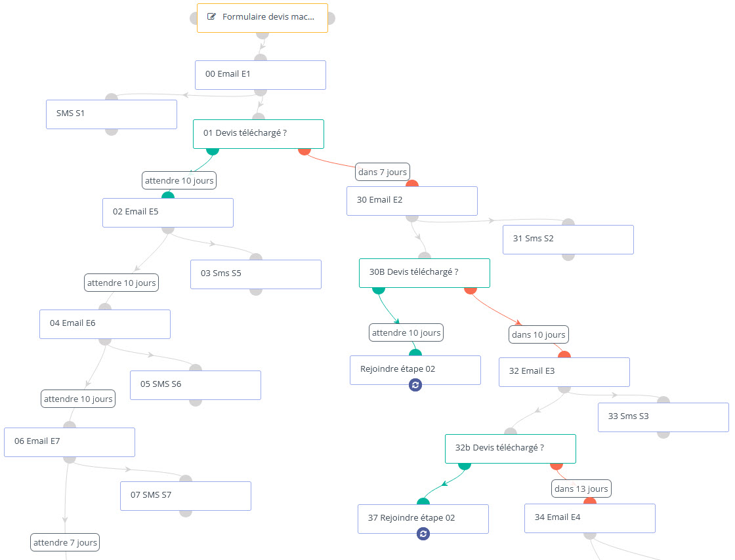Click the orange top connector of 30 Email E2
This screenshot has width=735, height=560.
pyautogui.click(x=412, y=184)
